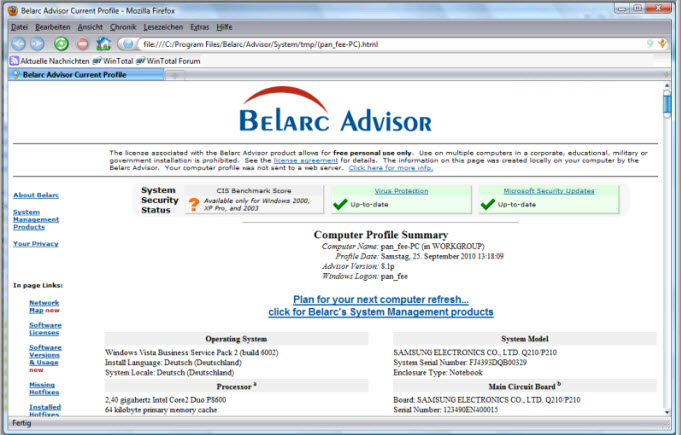Screen dimensions: 681x435
Task: Click the vertical scrollbar thumb
Action: pyautogui.click(x=667, y=104)
